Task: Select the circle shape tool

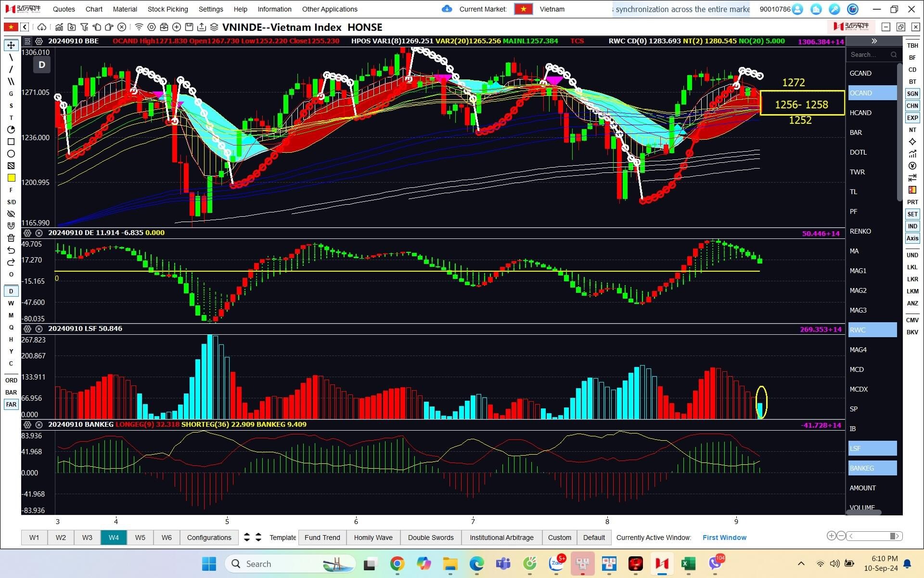Action: (x=11, y=154)
